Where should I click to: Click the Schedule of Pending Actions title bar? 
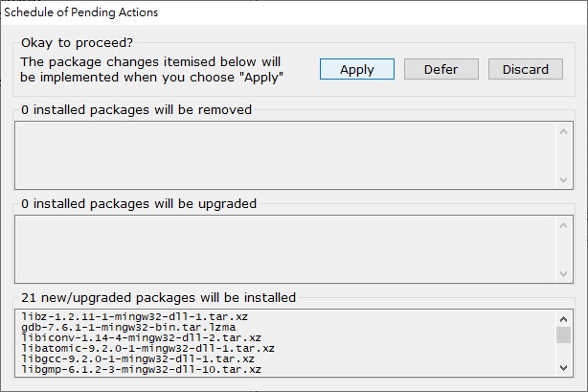[x=294, y=12]
